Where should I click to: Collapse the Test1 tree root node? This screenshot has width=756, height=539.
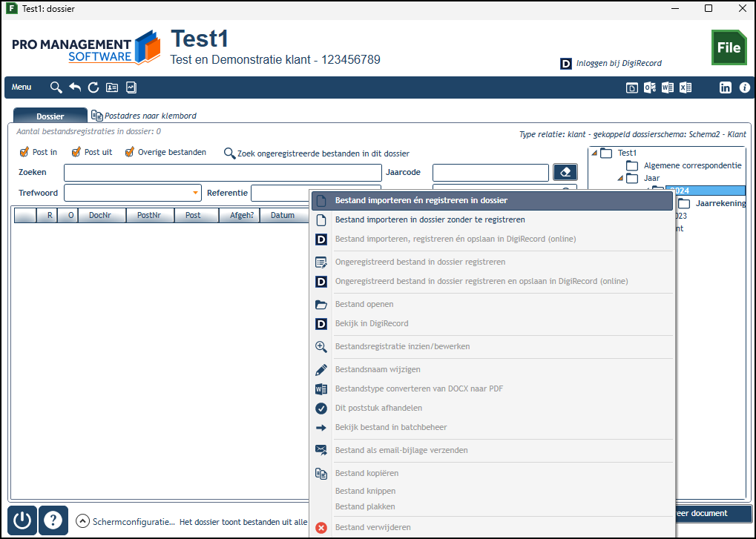coord(594,153)
